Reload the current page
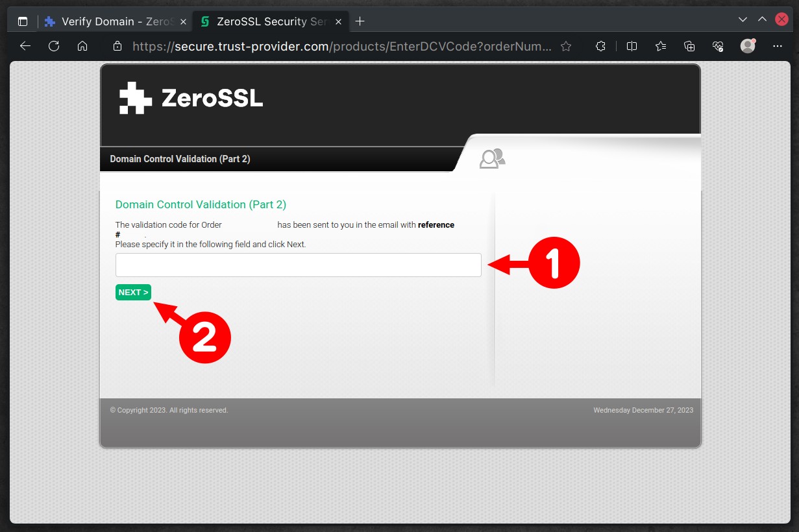Image resolution: width=799 pixels, height=532 pixels. coord(54,46)
